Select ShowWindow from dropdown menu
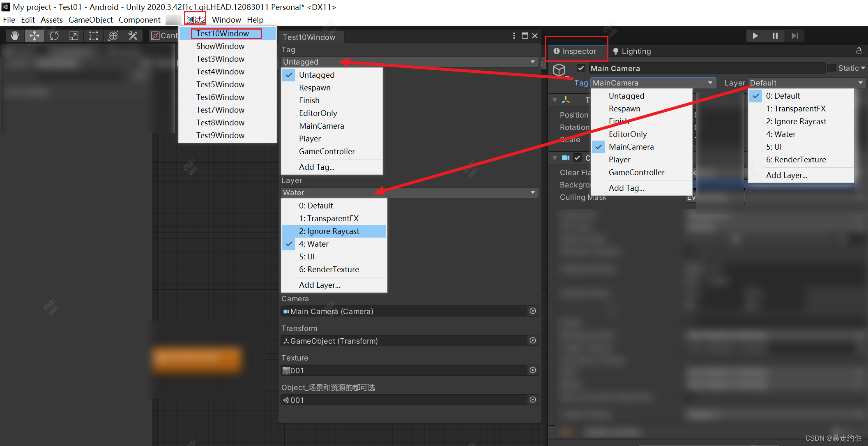Image resolution: width=868 pixels, height=446 pixels. pyautogui.click(x=221, y=46)
